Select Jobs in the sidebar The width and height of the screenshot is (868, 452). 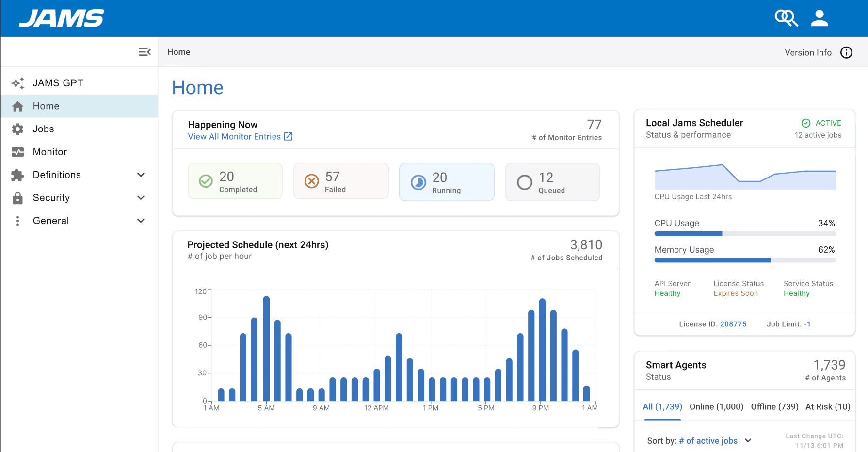tap(80, 129)
